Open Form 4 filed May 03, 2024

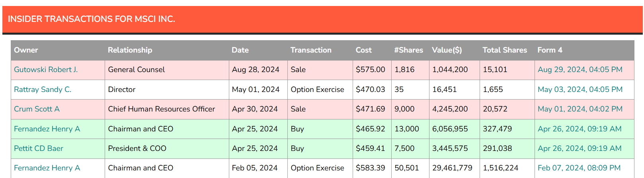(x=580, y=90)
